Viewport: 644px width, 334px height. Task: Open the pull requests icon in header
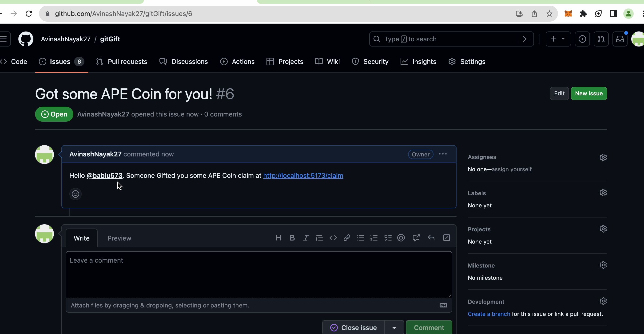coord(601,39)
